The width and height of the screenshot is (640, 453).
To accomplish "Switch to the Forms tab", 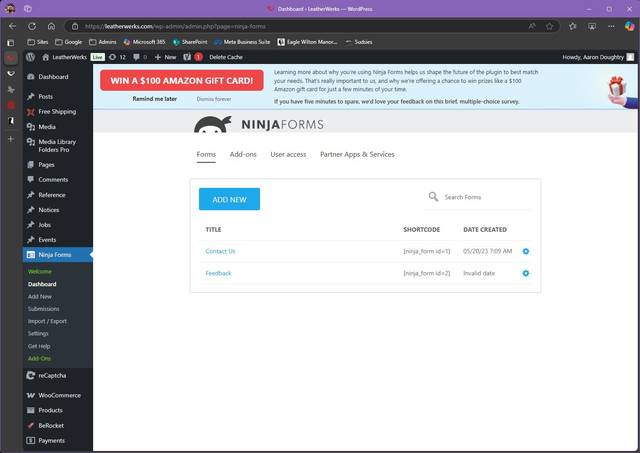I will tap(206, 154).
